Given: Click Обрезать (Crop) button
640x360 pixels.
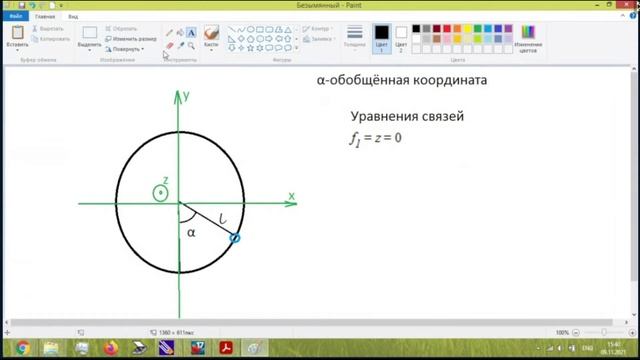Looking at the screenshot, I should point(121,29).
